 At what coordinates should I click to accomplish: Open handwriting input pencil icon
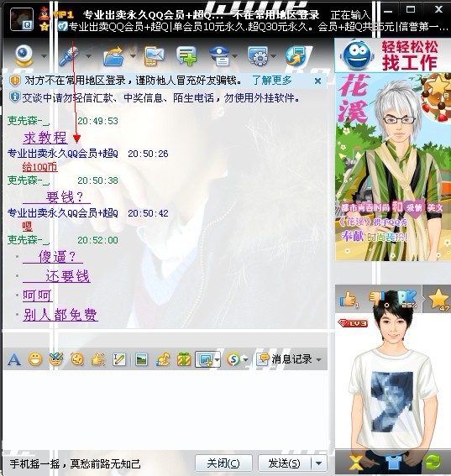(x=118, y=359)
